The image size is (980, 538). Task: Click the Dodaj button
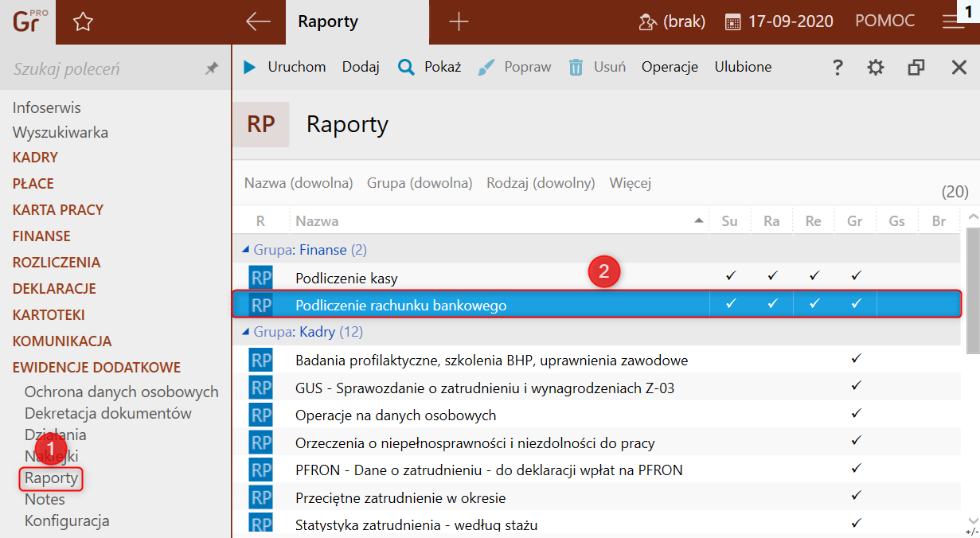click(361, 68)
